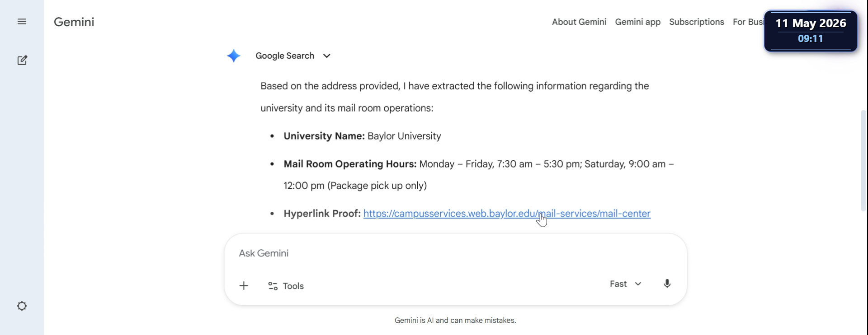Viewport: 868px width, 335px height.
Task: Click the 'Mail Room Operating Hours:' label
Action: [350, 164]
